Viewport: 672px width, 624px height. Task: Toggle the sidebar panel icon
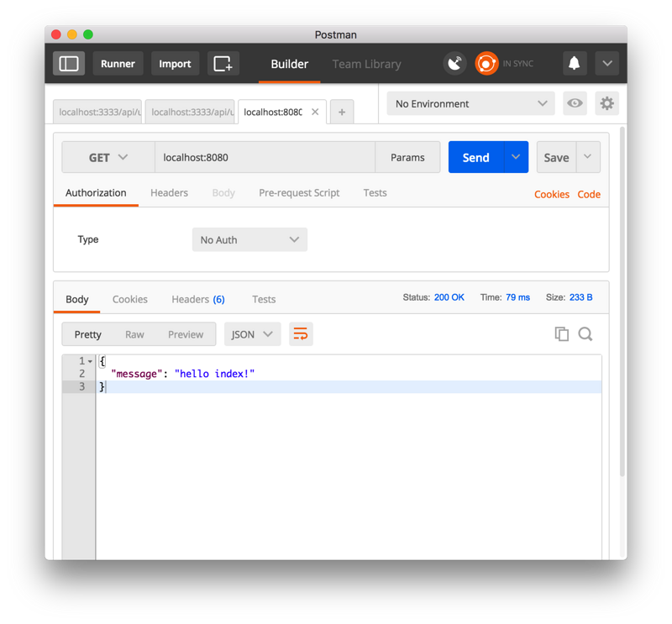tap(69, 64)
